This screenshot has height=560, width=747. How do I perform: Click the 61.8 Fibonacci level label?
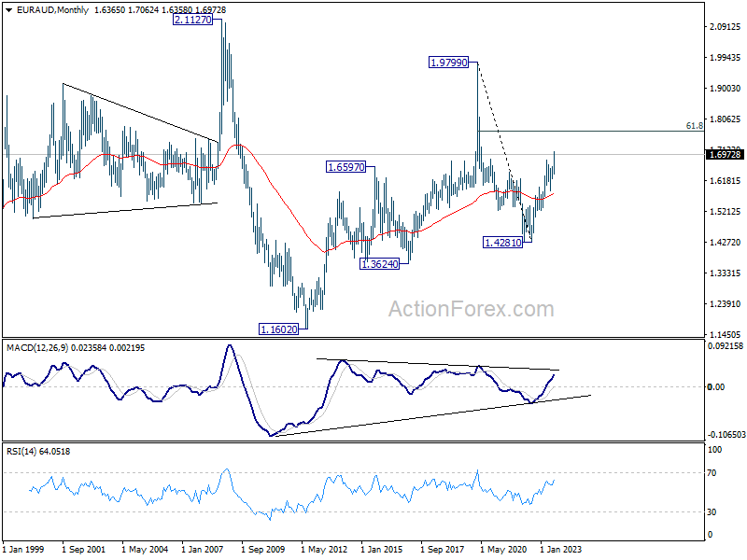pyautogui.click(x=694, y=126)
